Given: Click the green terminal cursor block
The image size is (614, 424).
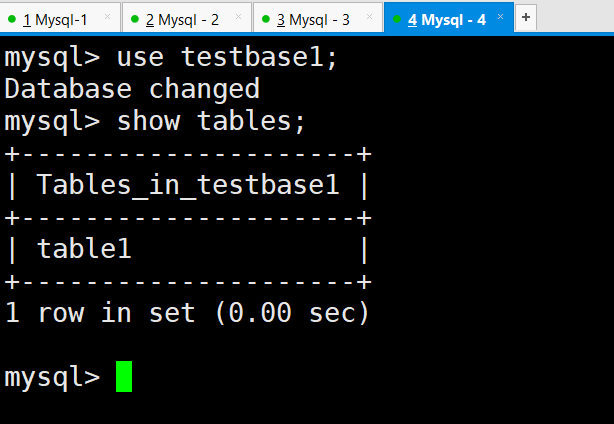Looking at the screenshot, I should coord(124,376).
